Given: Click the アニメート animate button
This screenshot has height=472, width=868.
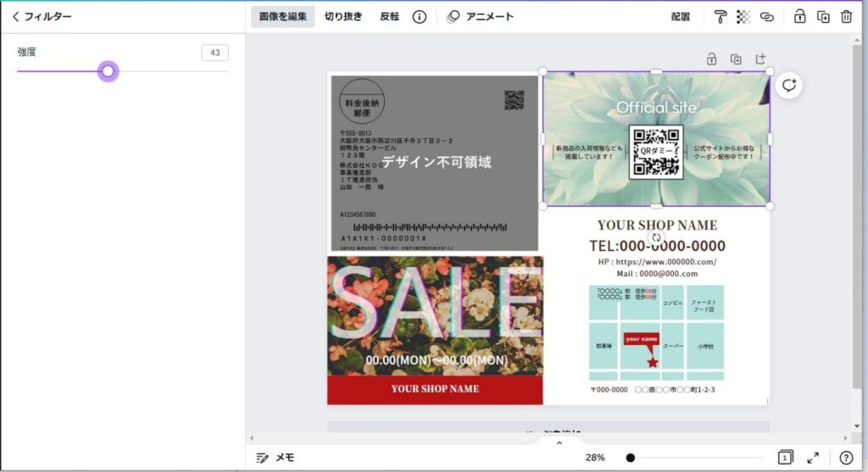Looking at the screenshot, I should pyautogui.click(x=480, y=17).
